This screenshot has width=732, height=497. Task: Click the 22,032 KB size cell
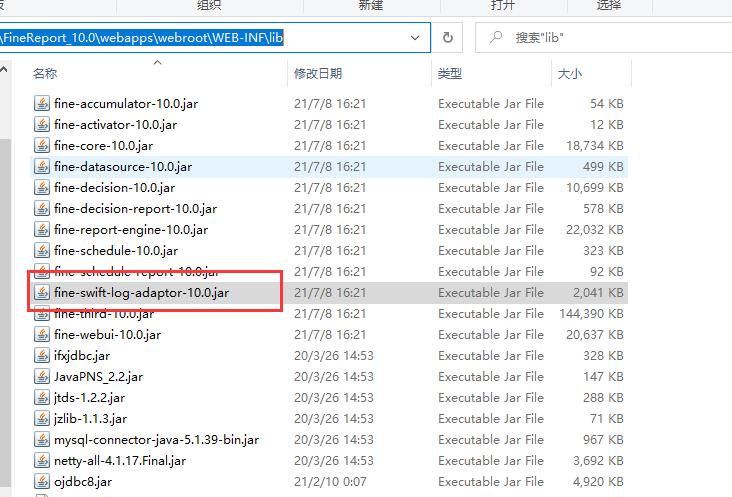(595, 229)
